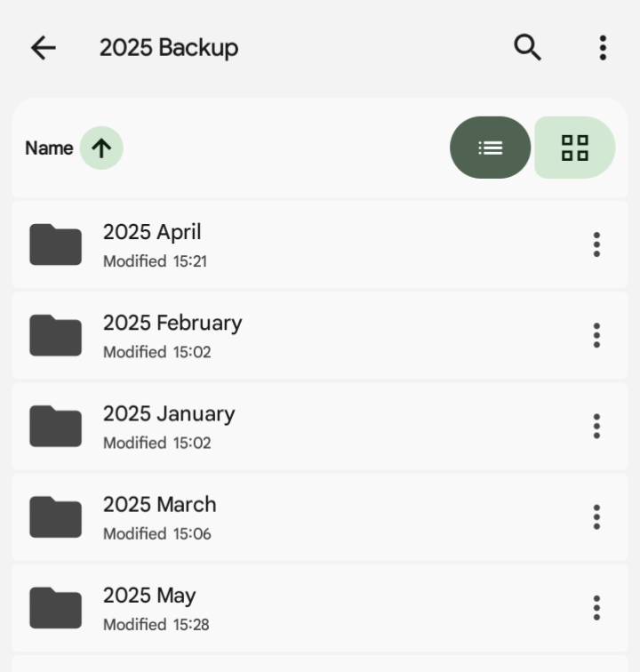Select the 2025 March folder title

pos(160,505)
